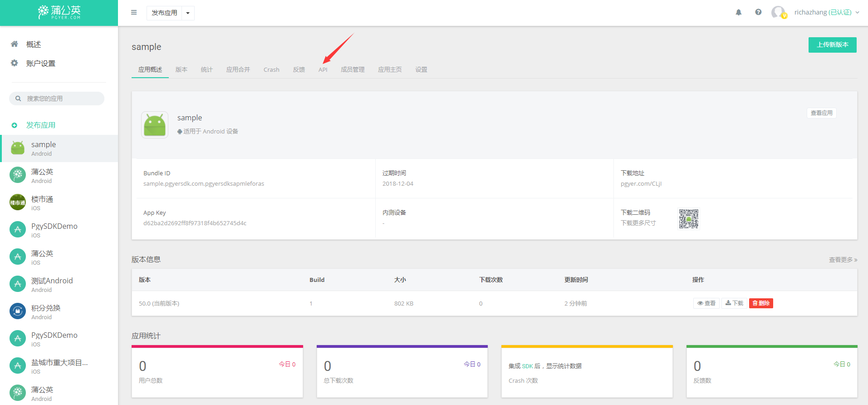Click the download QR code image
Image resolution: width=868 pixels, height=405 pixels.
[688, 219]
